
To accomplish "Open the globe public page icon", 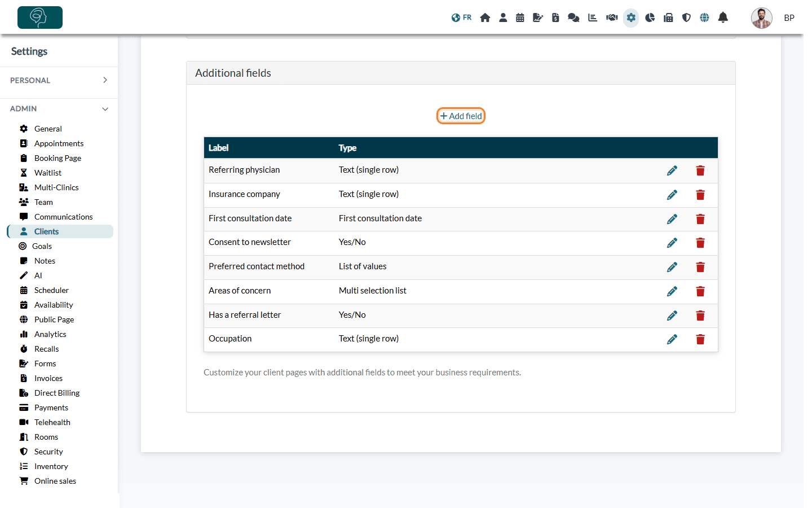I will [x=704, y=17].
